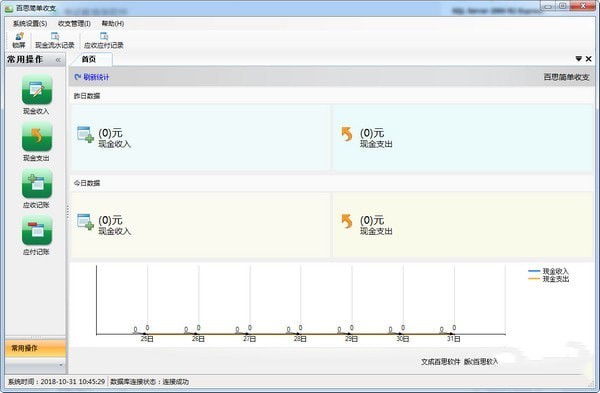Click the 现金支出 legend entry in the chart

click(548, 279)
